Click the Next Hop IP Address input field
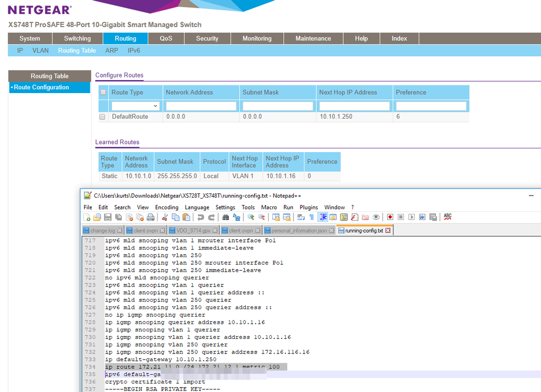The image size is (541, 392). pyautogui.click(x=354, y=106)
